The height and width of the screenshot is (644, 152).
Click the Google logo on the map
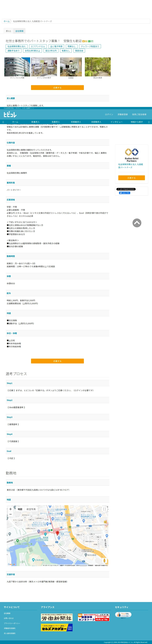pyautogui.click(x=12, y=564)
